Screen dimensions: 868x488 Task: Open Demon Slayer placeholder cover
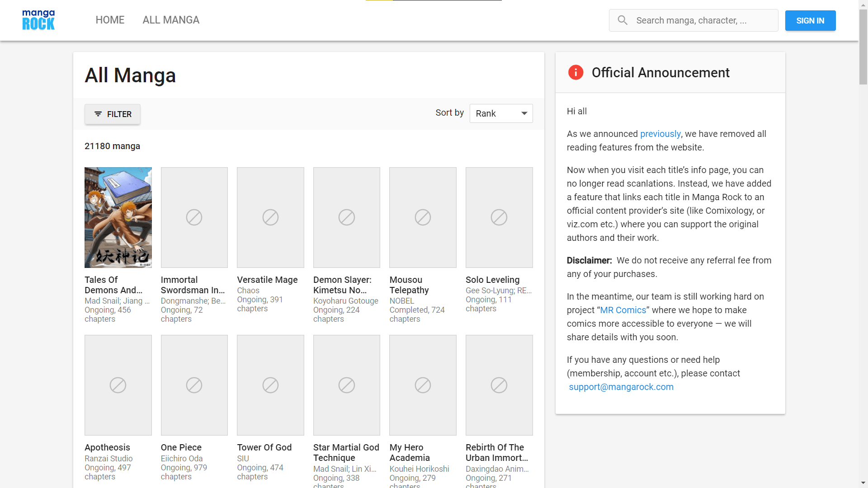[347, 217]
